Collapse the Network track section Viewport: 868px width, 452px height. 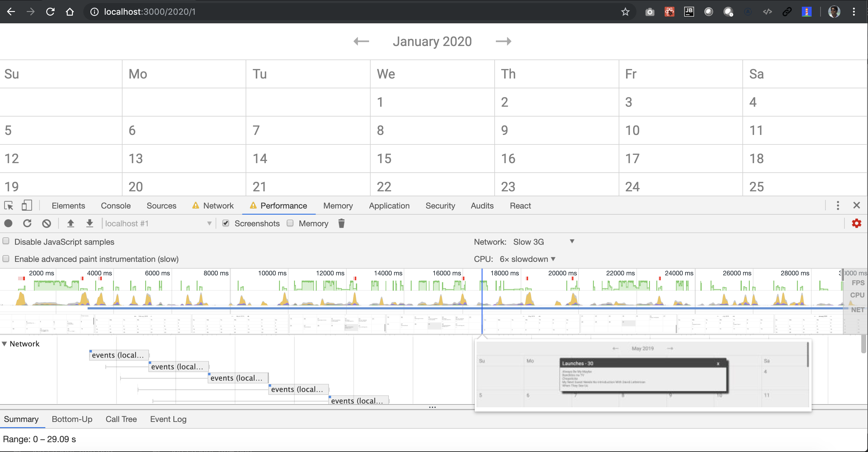(x=4, y=344)
